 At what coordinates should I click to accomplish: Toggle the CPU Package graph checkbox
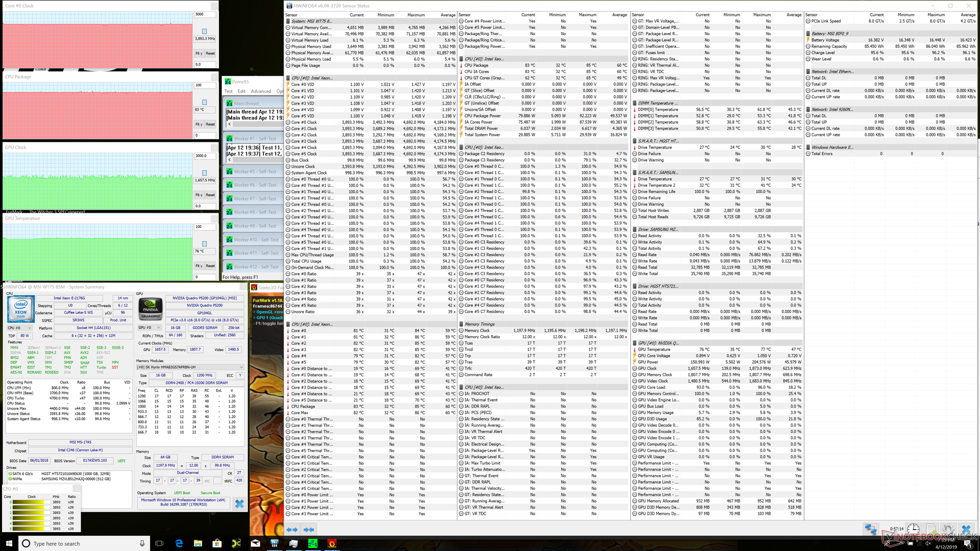(x=205, y=103)
